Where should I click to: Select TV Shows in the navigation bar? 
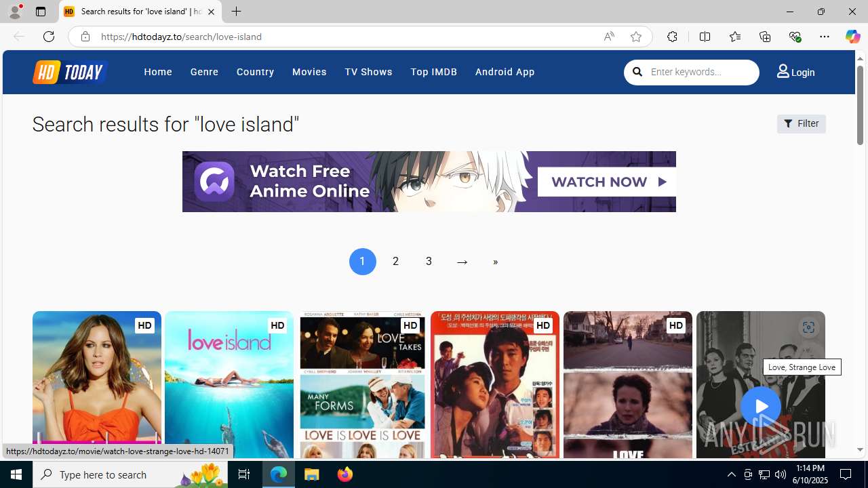click(368, 72)
